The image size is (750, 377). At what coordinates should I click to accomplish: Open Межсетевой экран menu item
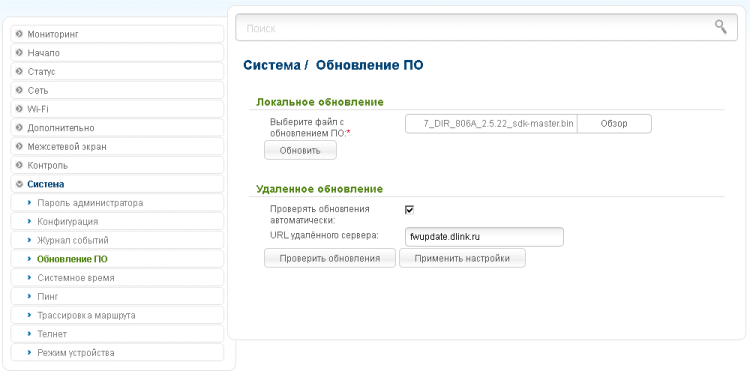tap(117, 146)
